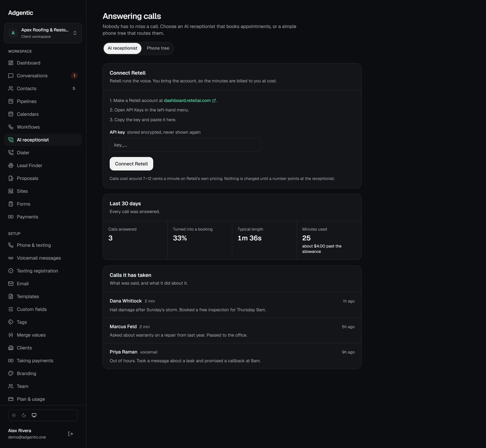
Task: Click the 1m 36s typical length
Action: tap(249, 238)
